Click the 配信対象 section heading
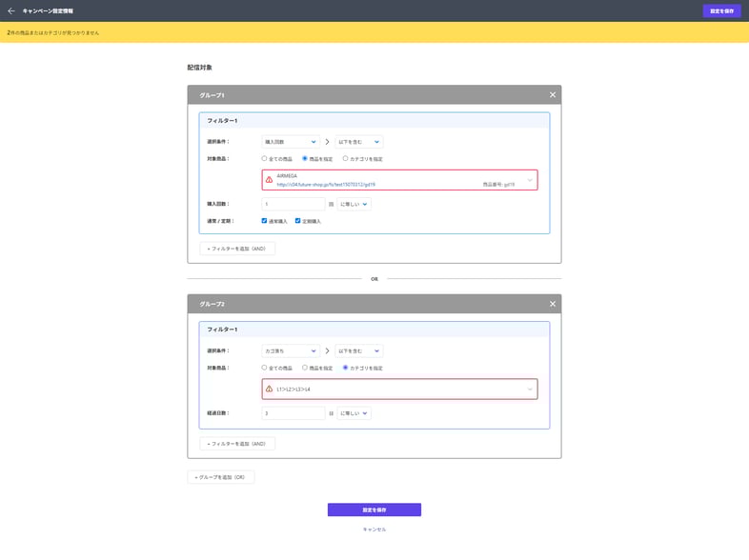Image resolution: width=749 pixels, height=560 pixels. (x=200, y=68)
